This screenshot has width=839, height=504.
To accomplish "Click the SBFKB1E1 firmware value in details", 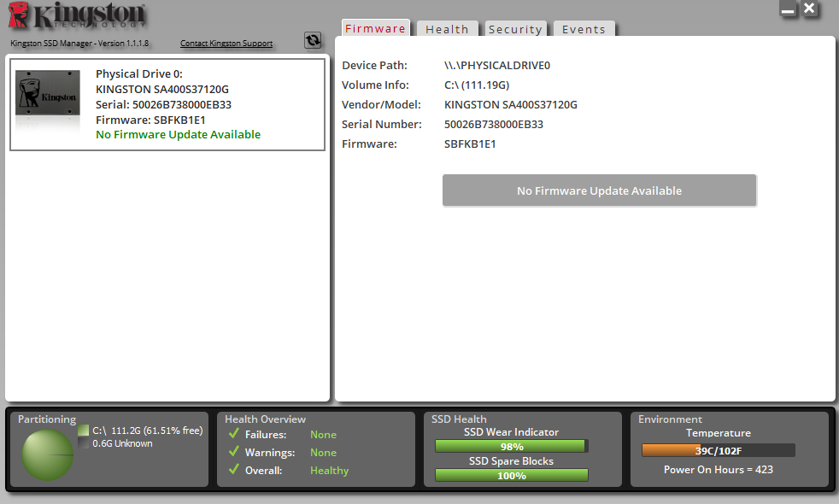I will (470, 144).
